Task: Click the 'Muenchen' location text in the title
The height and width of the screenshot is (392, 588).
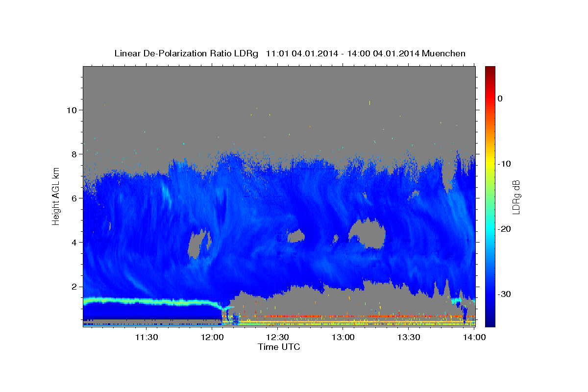Action: (444, 53)
